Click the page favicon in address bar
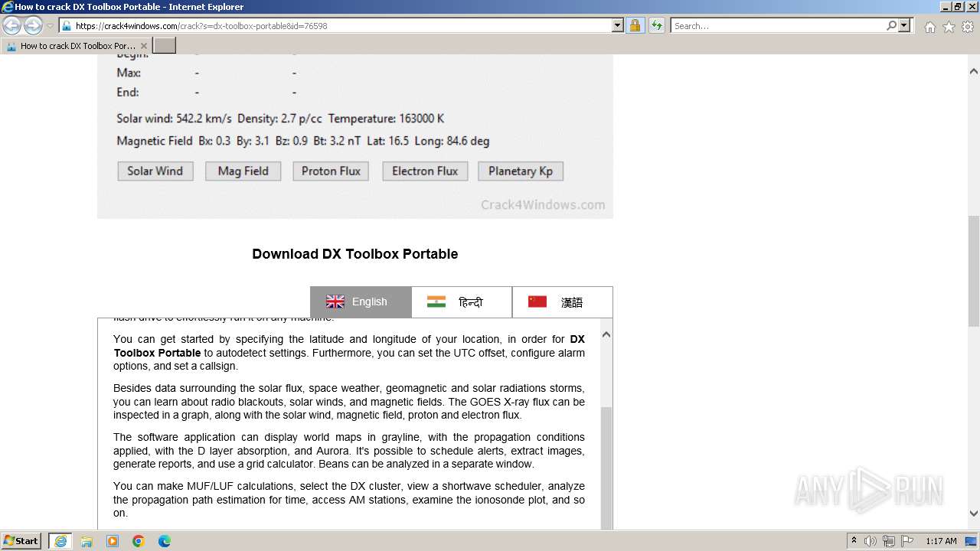Screen dimensions: 980x551 click(67, 26)
